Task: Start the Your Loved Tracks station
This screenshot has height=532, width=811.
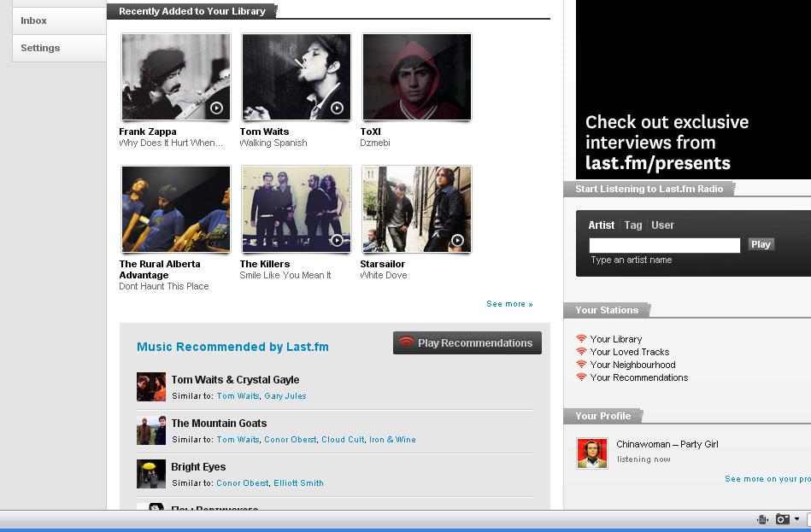Action: pyautogui.click(x=630, y=352)
